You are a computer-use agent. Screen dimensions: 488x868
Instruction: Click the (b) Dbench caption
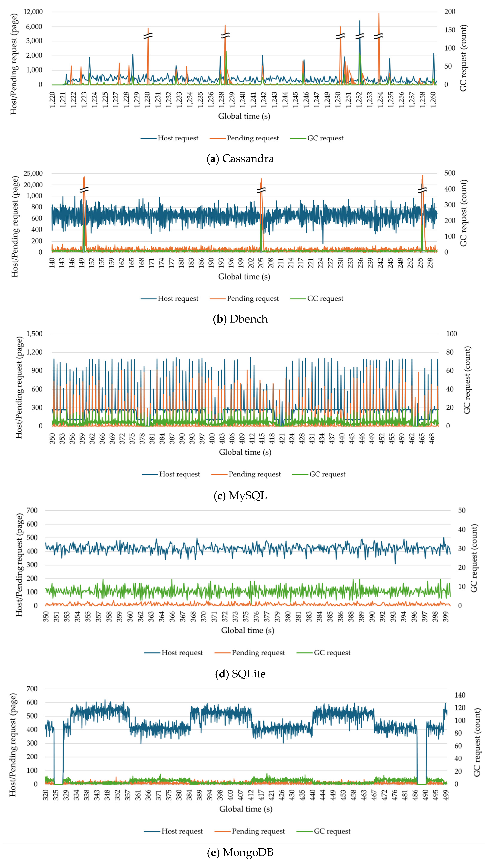tap(240, 319)
